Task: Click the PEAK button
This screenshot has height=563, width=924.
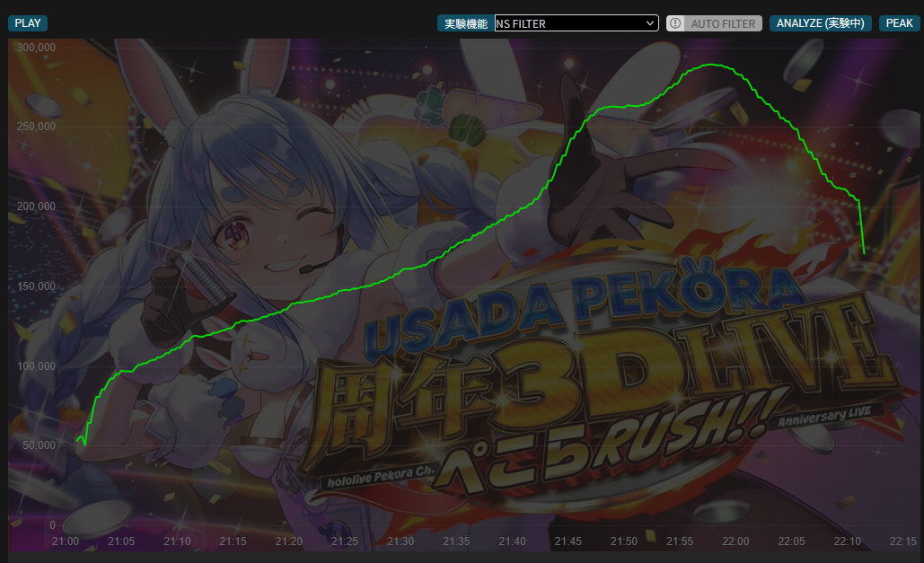Action: point(899,23)
